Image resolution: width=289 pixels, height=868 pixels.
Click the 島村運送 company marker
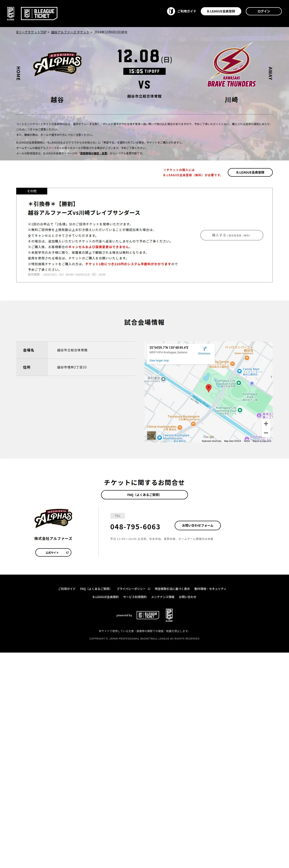pyautogui.click(x=163, y=379)
